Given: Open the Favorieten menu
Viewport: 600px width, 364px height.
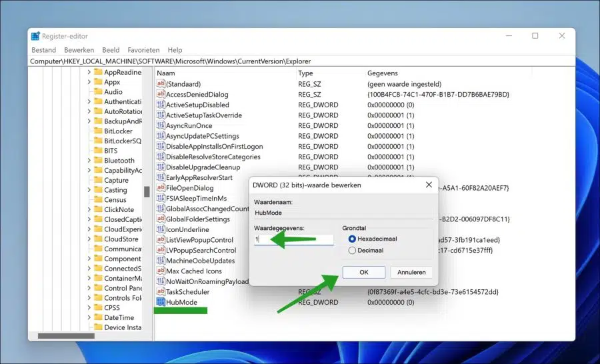Looking at the screenshot, I should pos(143,50).
